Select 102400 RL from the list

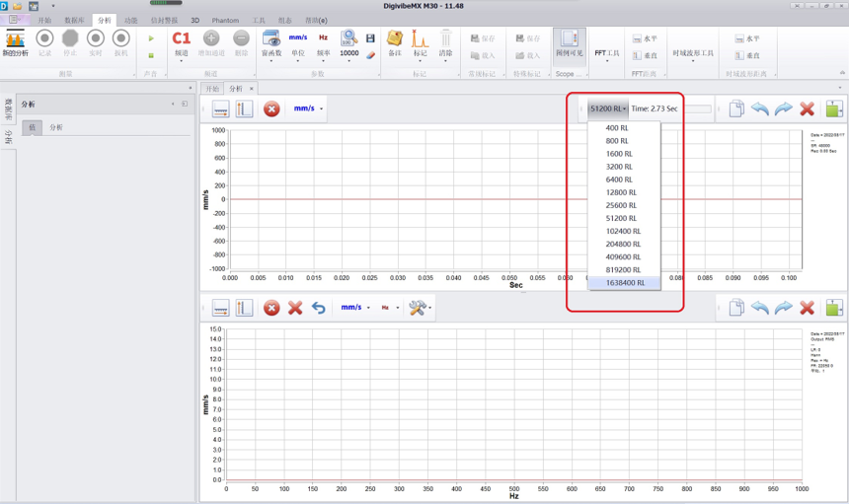tap(624, 232)
